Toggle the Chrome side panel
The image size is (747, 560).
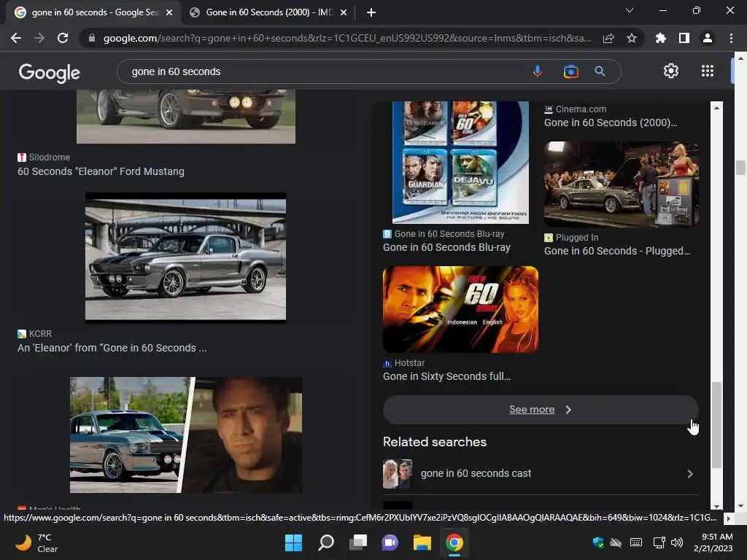(x=684, y=38)
